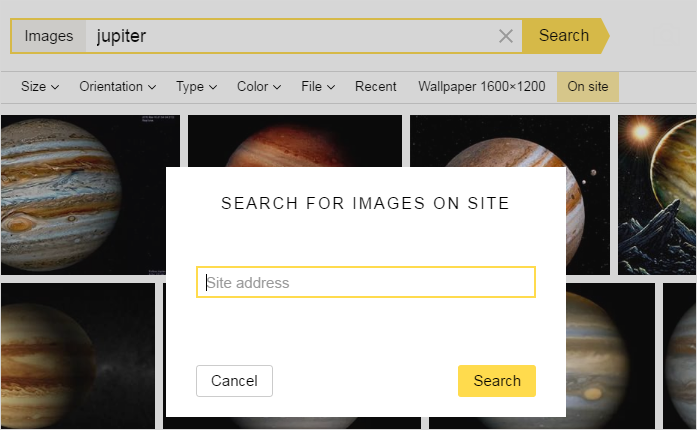Switch to the Images tab label
This screenshot has width=697, height=430.
click(48, 36)
